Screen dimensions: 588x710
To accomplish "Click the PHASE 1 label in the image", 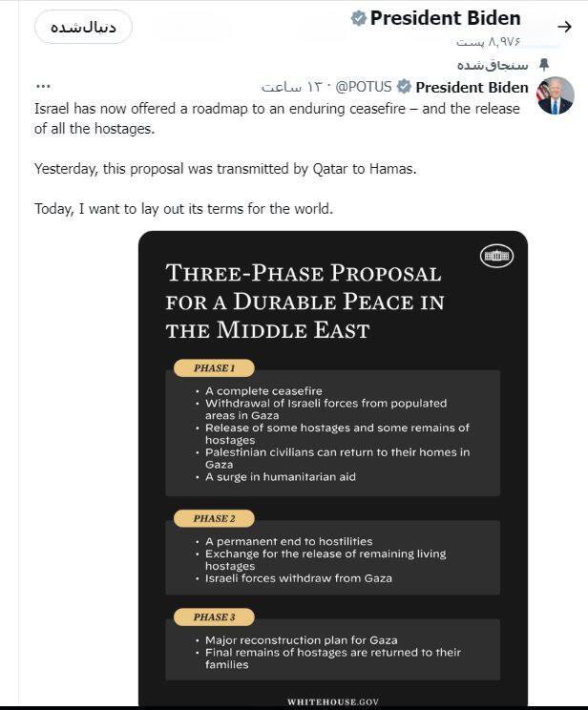I will [x=213, y=367].
